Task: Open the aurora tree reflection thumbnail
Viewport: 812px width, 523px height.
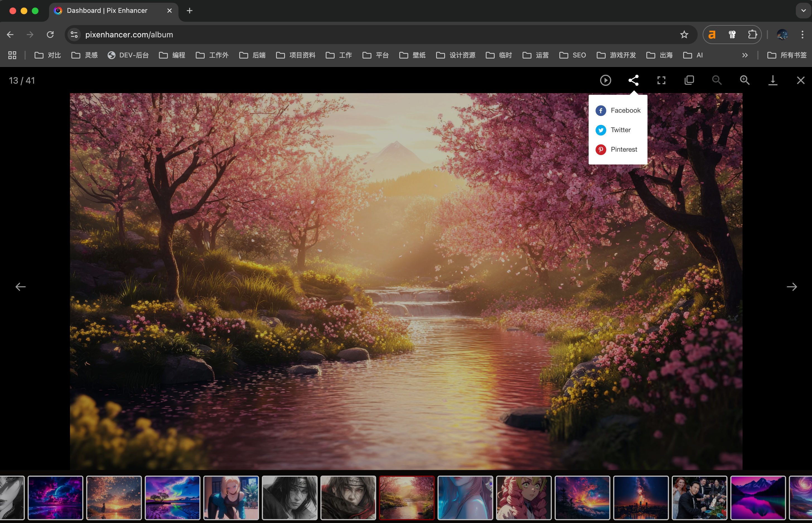Action: pyautogui.click(x=173, y=498)
